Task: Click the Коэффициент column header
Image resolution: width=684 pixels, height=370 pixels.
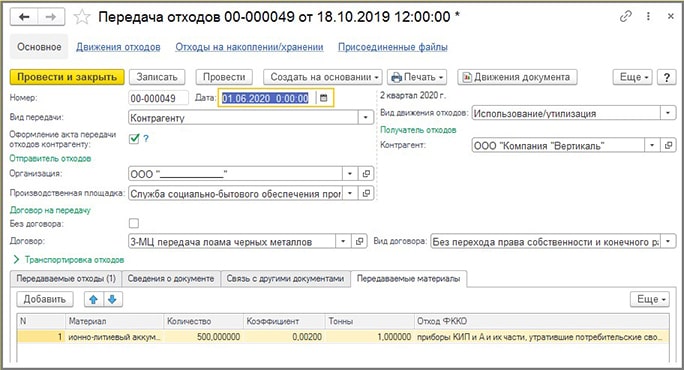Action: pyautogui.click(x=284, y=321)
